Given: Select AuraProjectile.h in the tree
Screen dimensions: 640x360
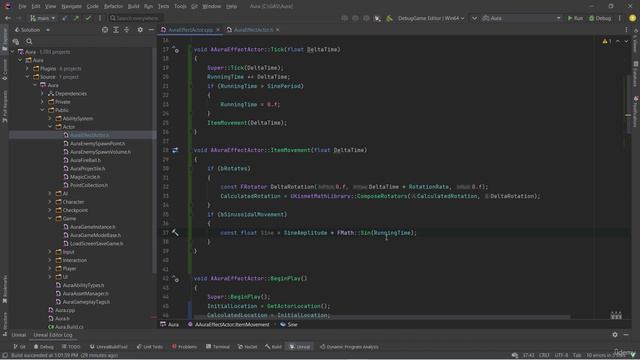Looking at the screenshot, I should tap(87, 169).
